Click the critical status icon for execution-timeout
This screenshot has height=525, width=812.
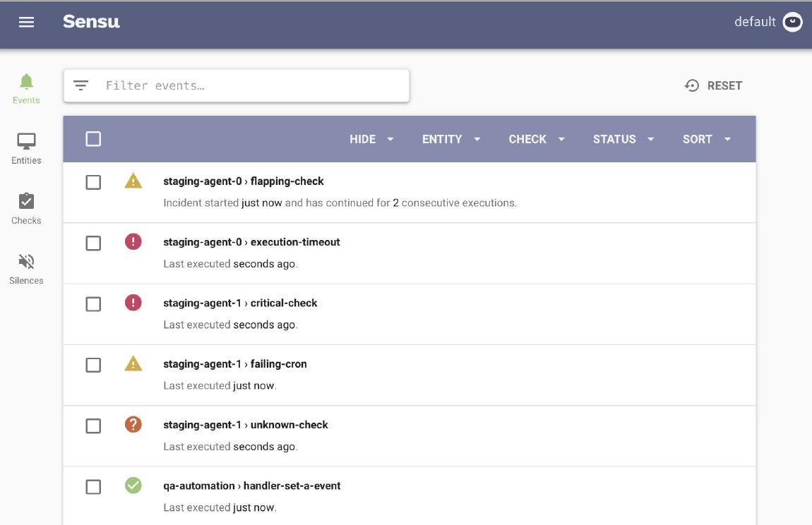[133, 241]
